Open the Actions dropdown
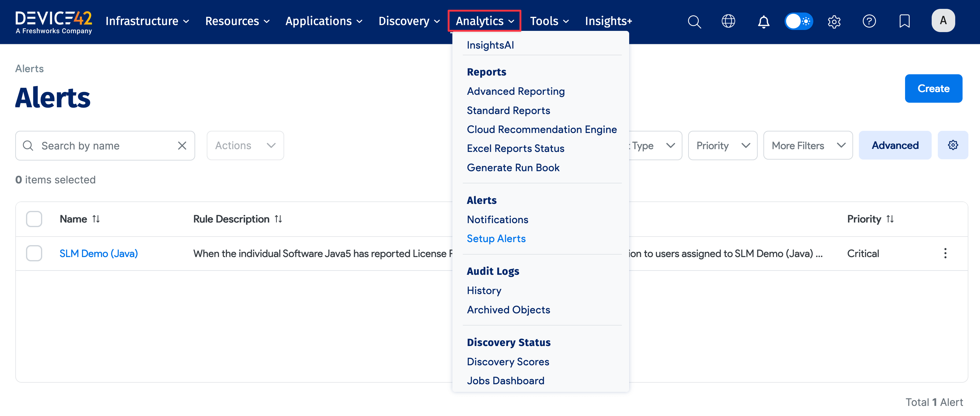Image resolution: width=980 pixels, height=416 pixels. 245,145
